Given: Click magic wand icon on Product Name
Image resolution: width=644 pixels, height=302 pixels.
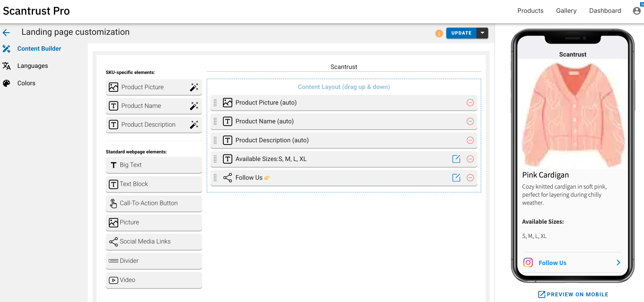Looking at the screenshot, I should (194, 106).
